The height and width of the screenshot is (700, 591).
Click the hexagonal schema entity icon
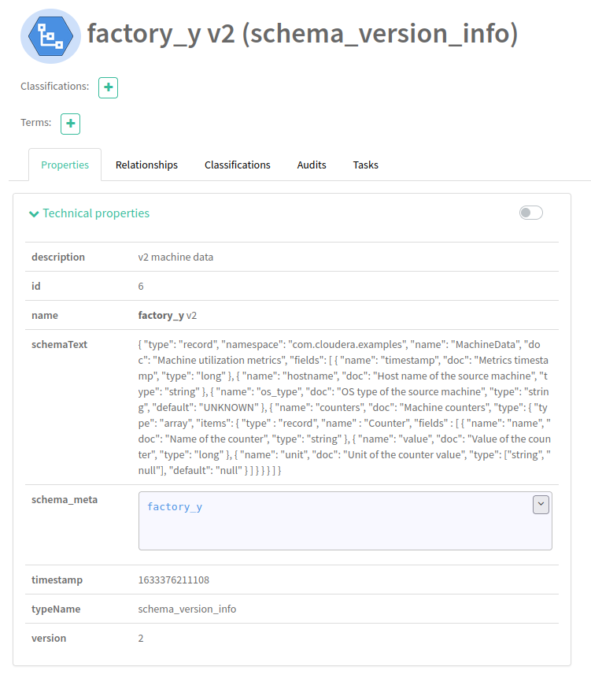(50, 36)
